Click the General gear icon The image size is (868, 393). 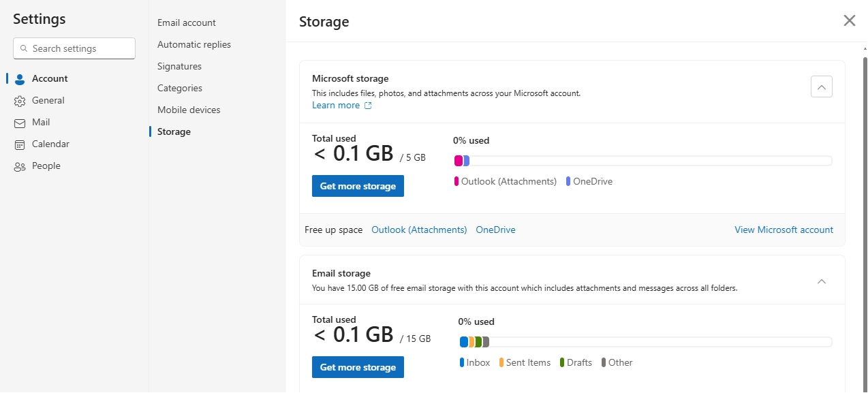tap(20, 101)
